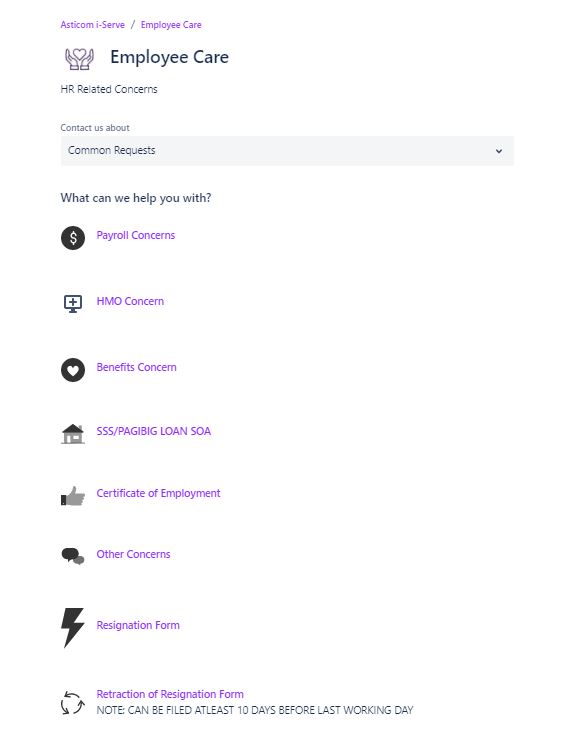The width and height of the screenshot is (585, 754).
Task: Click the Benefits Concern heart icon
Action: (x=73, y=370)
